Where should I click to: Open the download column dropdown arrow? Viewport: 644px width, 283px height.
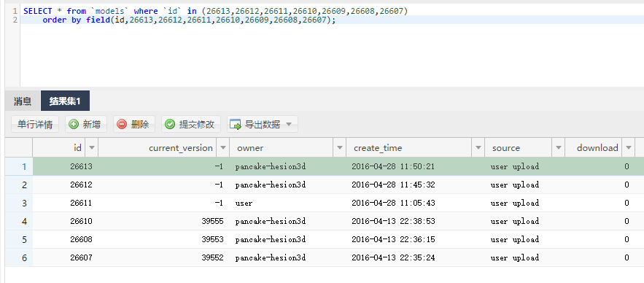click(x=629, y=148)
